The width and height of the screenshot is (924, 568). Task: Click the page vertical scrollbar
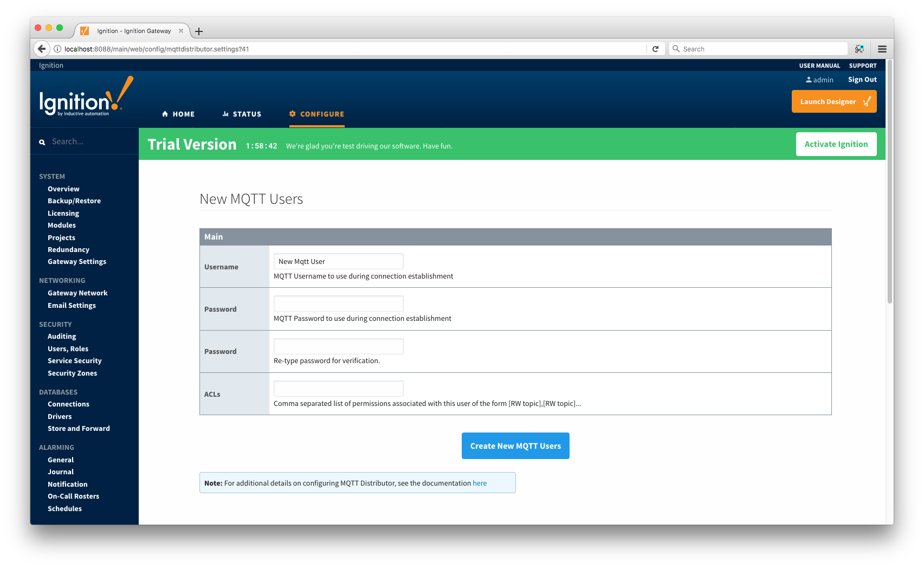889,182
